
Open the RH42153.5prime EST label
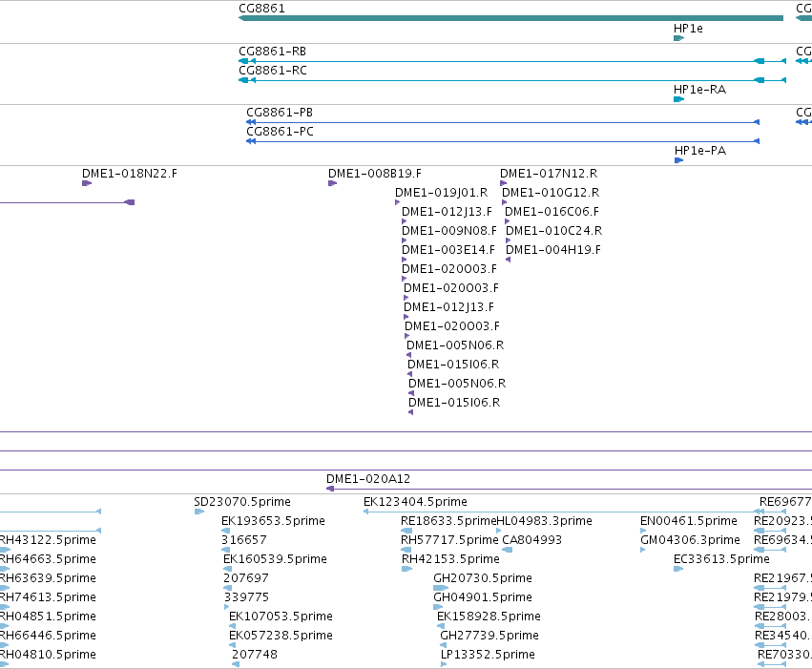pos(450,559)
